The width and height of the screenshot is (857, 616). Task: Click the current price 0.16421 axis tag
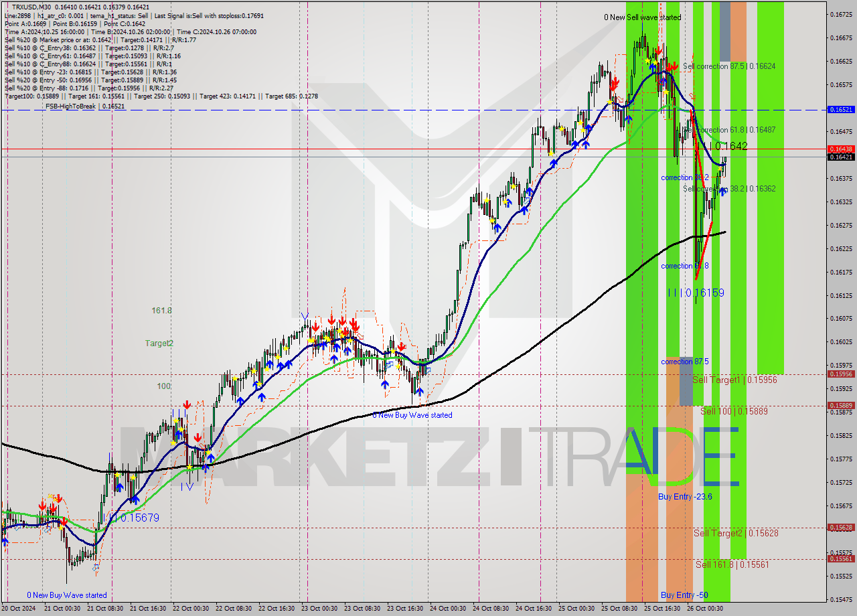tap(841, 157)
